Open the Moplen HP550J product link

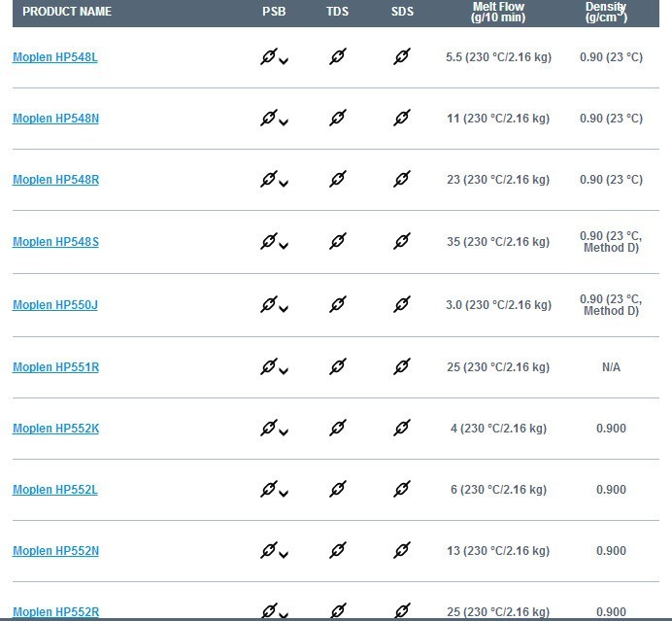55,305
